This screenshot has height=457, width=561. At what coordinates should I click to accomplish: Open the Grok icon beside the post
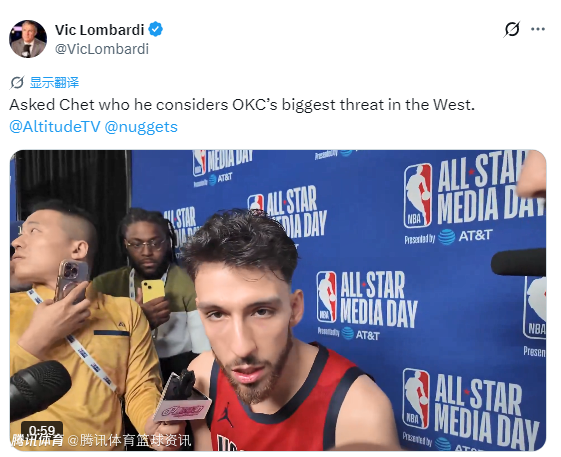tap(512, 29)
